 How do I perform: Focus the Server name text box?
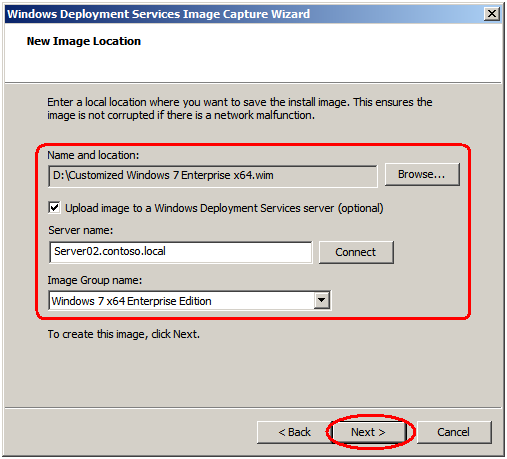[x=181, y=252]
